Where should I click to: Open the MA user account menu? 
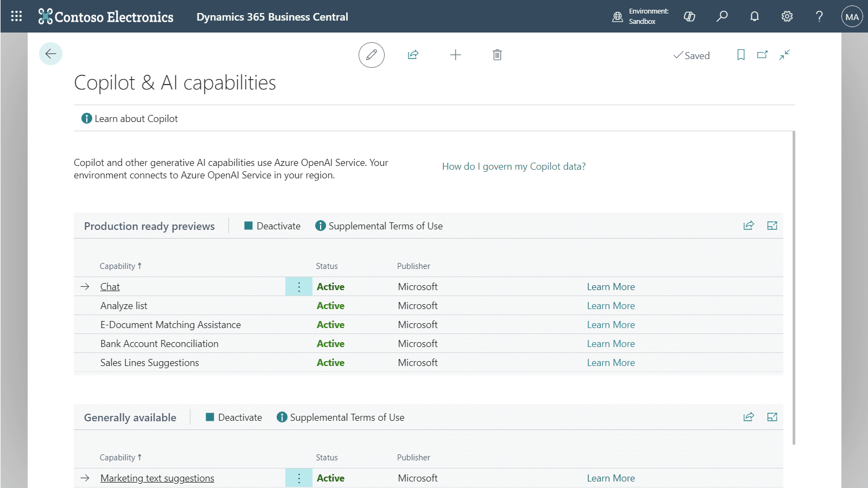pos(852,17)
